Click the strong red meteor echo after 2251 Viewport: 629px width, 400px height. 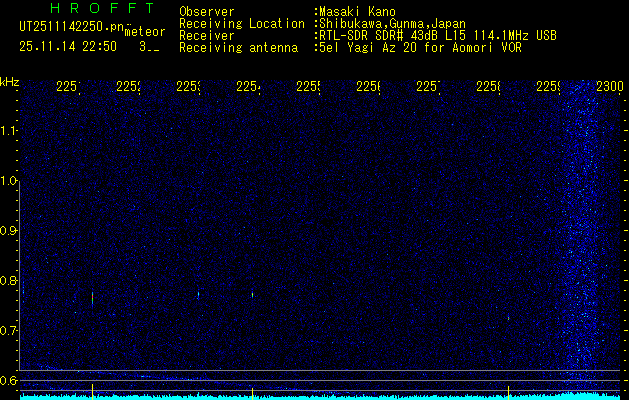pos(92,298)
